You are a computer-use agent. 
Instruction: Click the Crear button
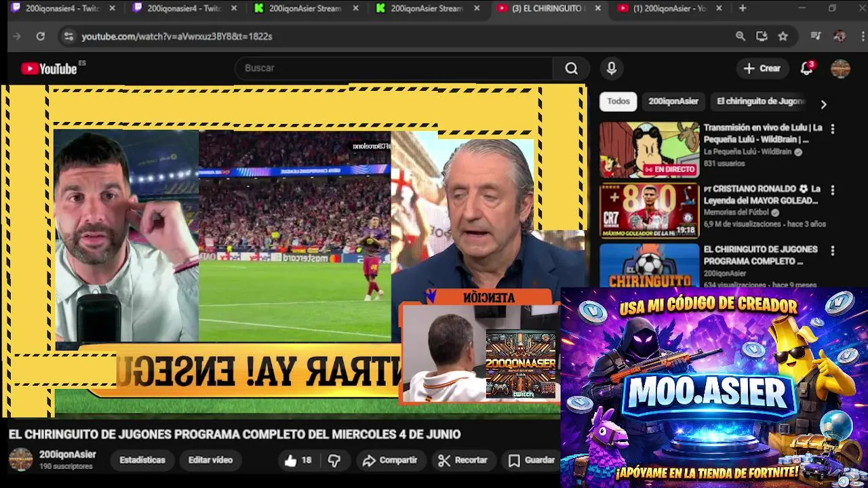point(762,68)
